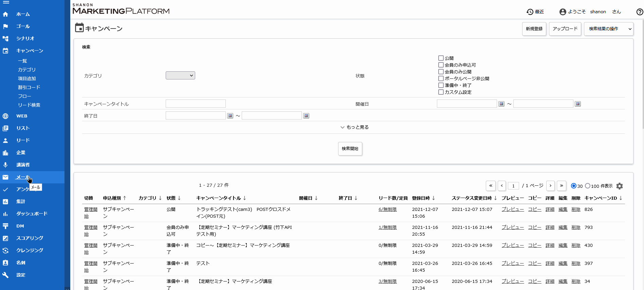Check the 会員のみ公開 checkbox
This screenshot has width=644, height=290.
click(441, 72)
